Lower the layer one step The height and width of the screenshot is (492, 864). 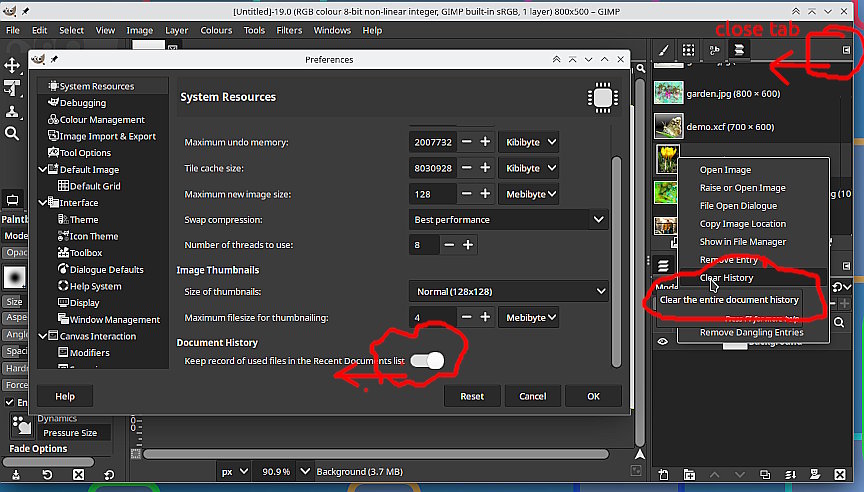click(739, 474)
